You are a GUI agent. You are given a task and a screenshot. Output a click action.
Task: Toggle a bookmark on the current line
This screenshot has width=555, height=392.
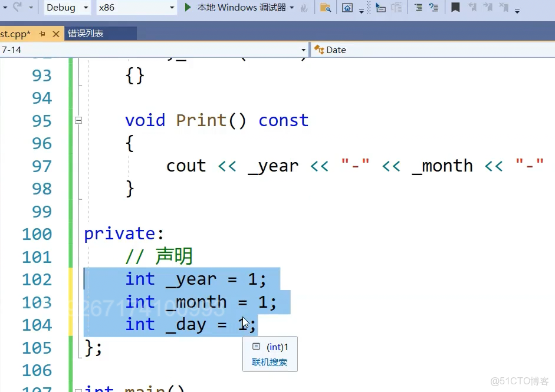(455, 8)
